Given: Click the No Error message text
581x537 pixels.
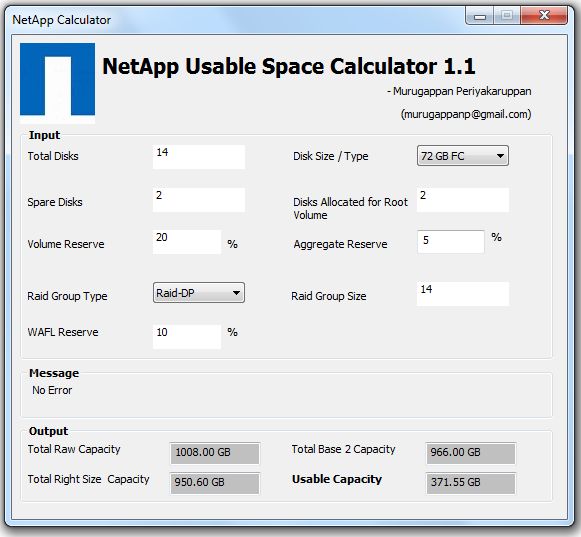Looking at the screenshot, I should (52, 390).
